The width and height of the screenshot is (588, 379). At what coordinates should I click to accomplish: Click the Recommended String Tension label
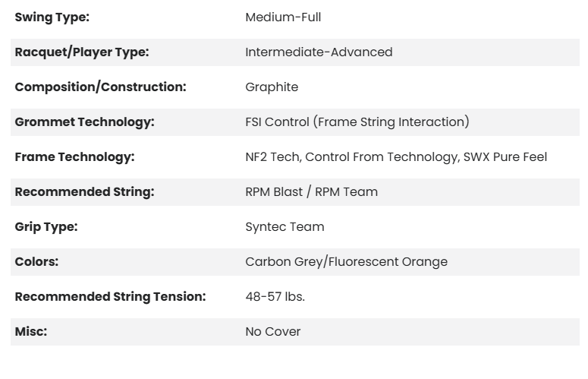(x=110, y=297)
